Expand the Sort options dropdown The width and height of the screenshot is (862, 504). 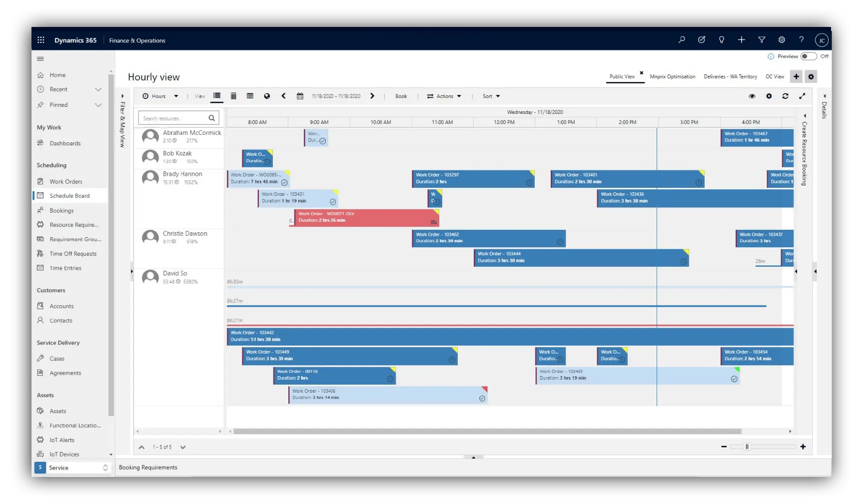[490, 96]
